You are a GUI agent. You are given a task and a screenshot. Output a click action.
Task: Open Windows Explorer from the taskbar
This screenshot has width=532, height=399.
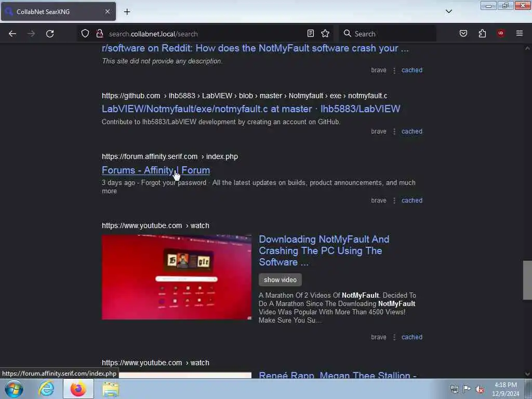111,389
